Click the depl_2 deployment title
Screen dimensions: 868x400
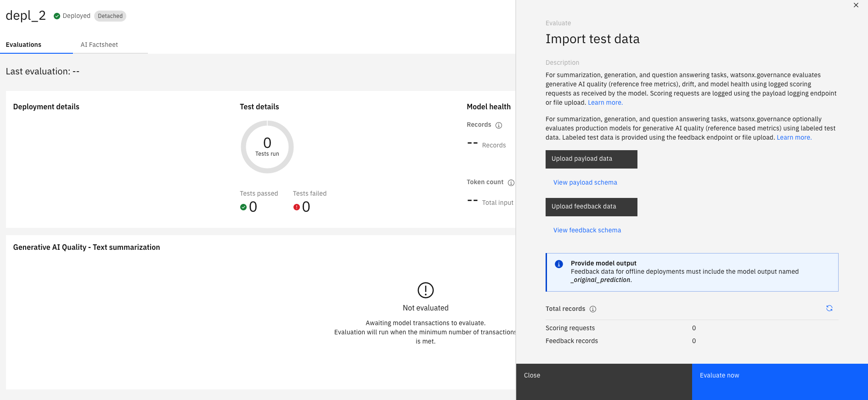pos(26,16)
